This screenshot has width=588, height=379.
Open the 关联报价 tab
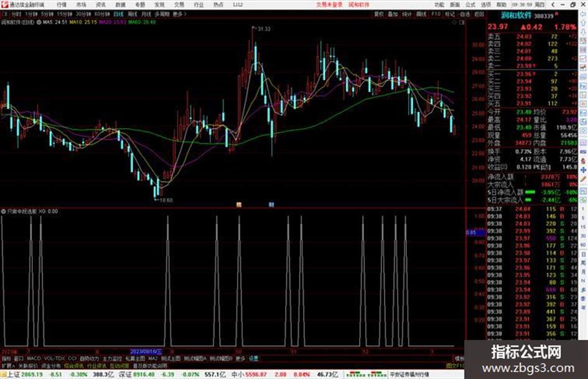[28, 365]
